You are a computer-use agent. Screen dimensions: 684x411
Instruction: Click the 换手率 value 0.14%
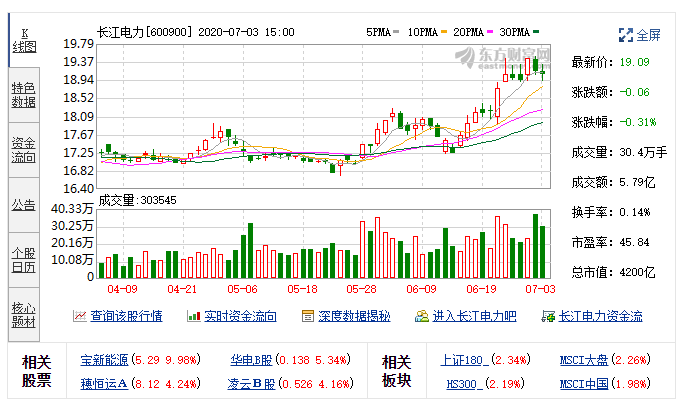[x=635, y=212]
